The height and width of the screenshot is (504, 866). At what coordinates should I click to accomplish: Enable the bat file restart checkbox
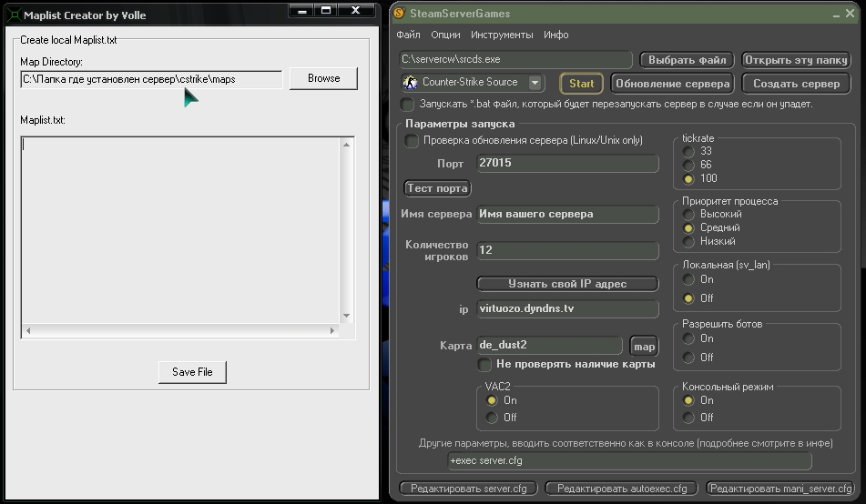pyautogui.click(x=408, y=105)
